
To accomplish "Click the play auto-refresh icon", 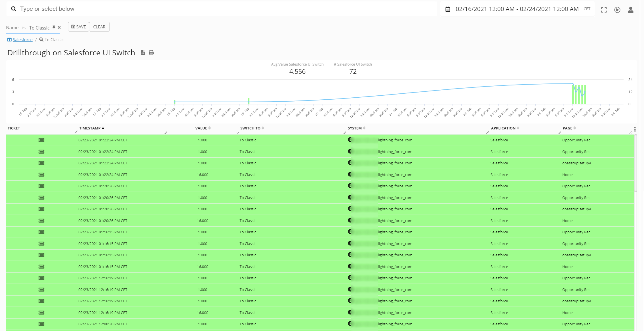I will click(x=617, y=10).
